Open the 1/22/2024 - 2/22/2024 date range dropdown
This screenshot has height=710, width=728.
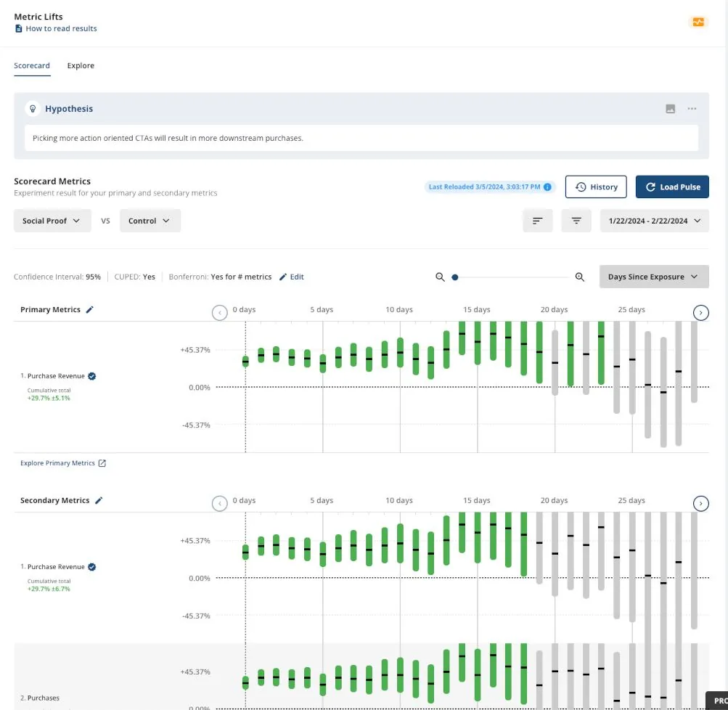point(654,221)
